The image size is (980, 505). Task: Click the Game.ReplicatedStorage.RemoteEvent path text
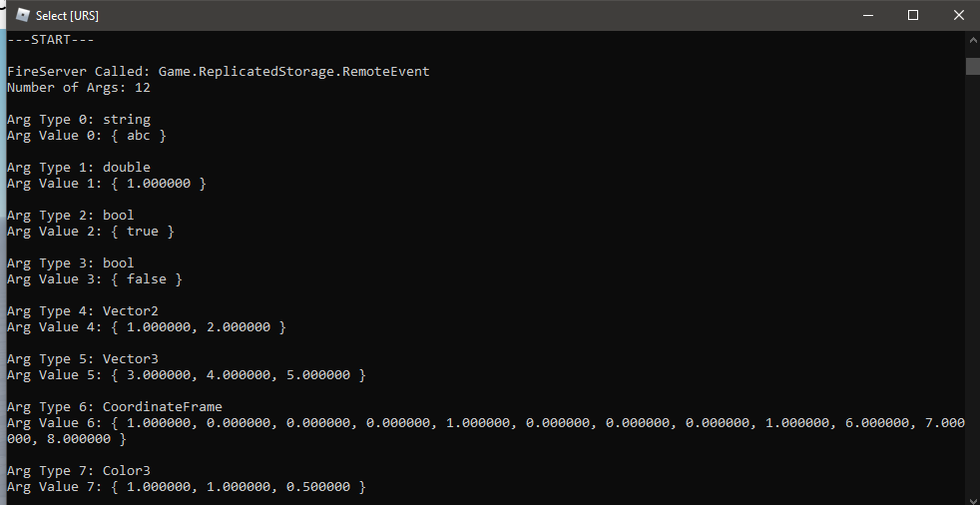293,72
